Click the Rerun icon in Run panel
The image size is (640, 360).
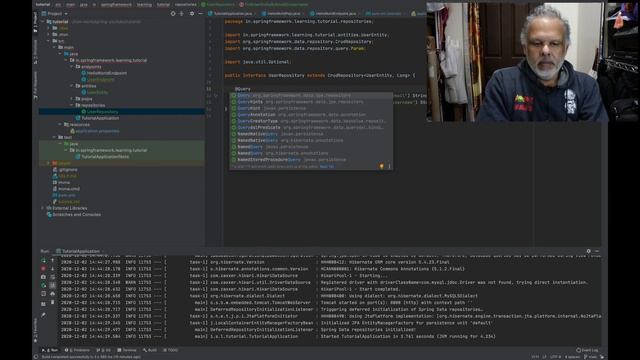(x=43, y=260)
